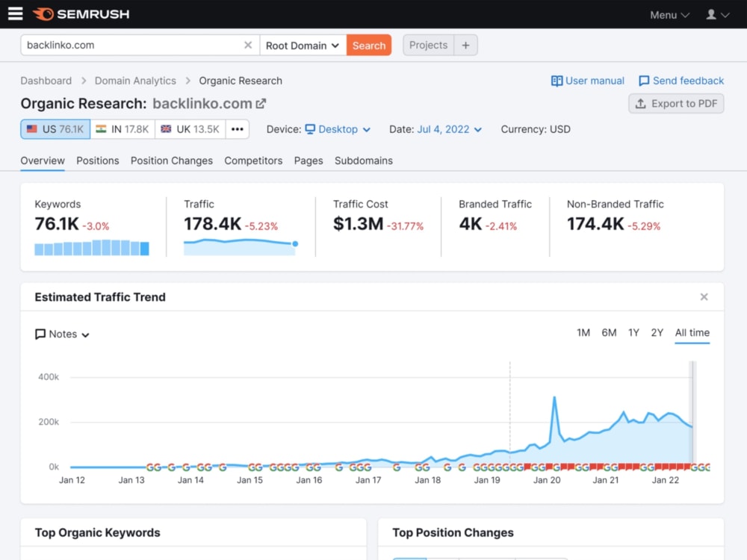Open more country databases ellipsis
747x560 pixels.
(238, 129)
